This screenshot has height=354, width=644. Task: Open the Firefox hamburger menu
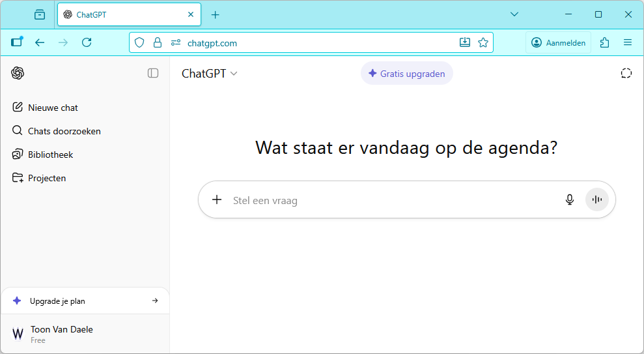pyautogui.click(x=628, y=42)
